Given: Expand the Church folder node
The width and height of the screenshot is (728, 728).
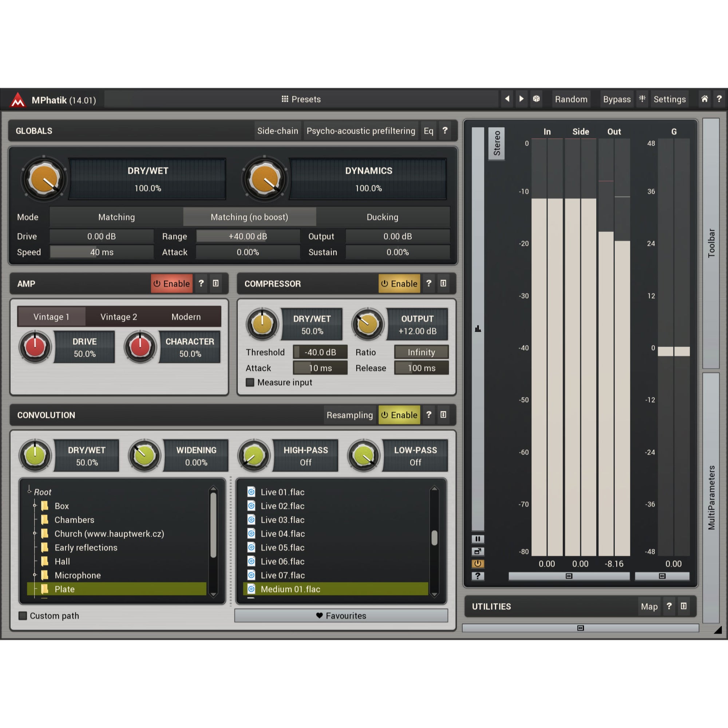Looking at the screenshot, I should point(35,533).
